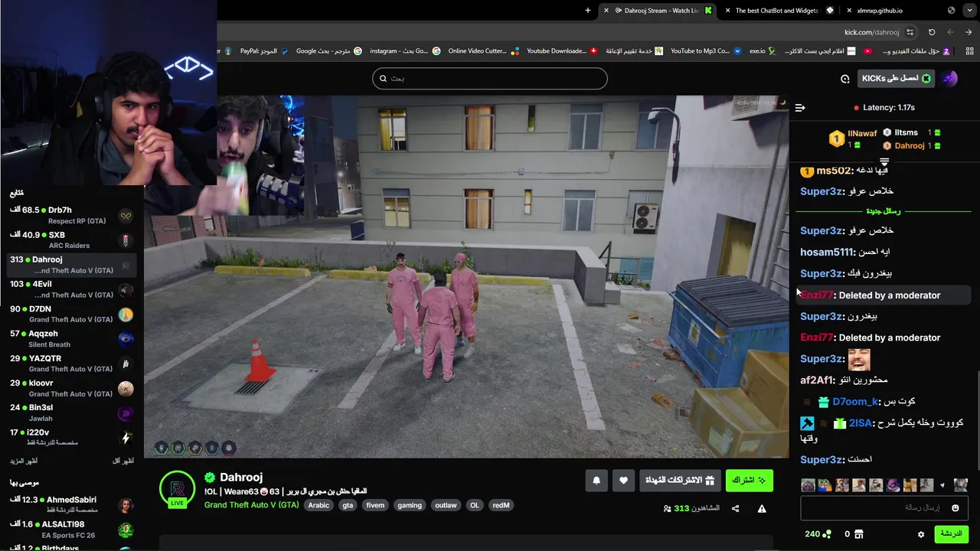Screen dimensions: 980x551
Task: Open D7DN channel from sidebar
Action: [71, 314]
